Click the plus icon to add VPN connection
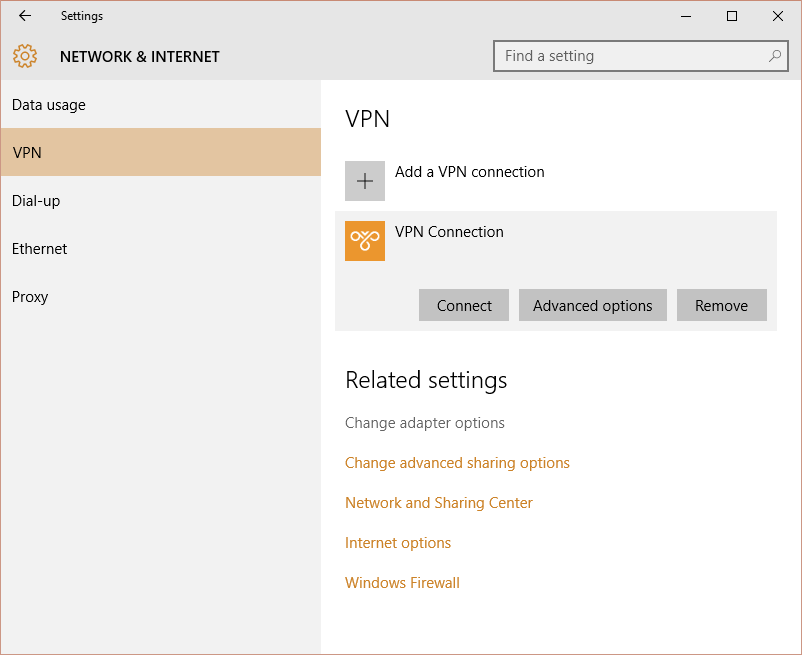The height and width of the screenshot is (655, 802). (365, 181)
